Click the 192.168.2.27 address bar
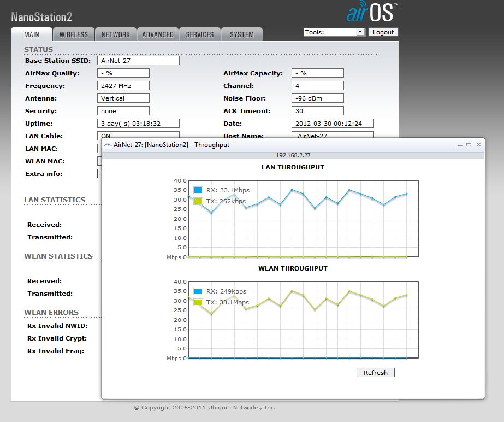504x422 pixels. [293, 155]
